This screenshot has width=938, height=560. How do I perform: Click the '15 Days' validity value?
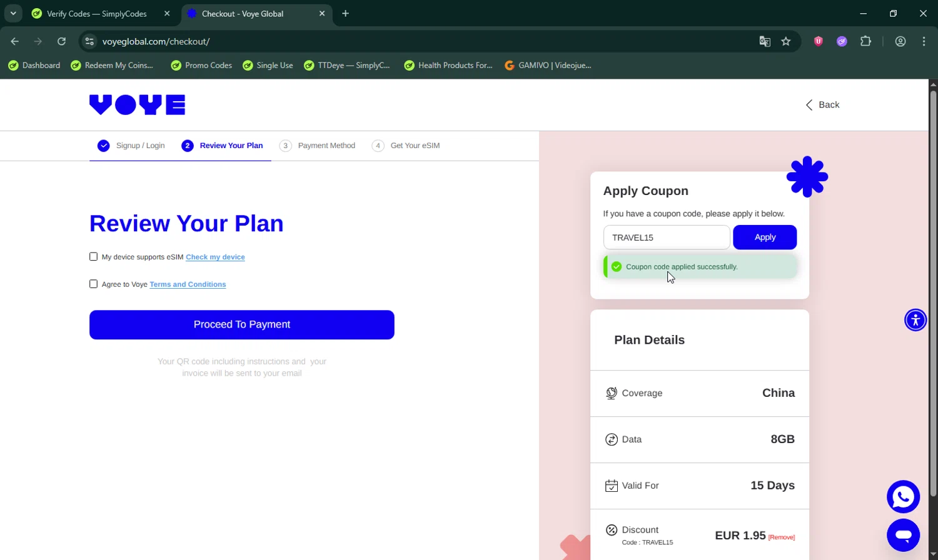click(772, 486)
